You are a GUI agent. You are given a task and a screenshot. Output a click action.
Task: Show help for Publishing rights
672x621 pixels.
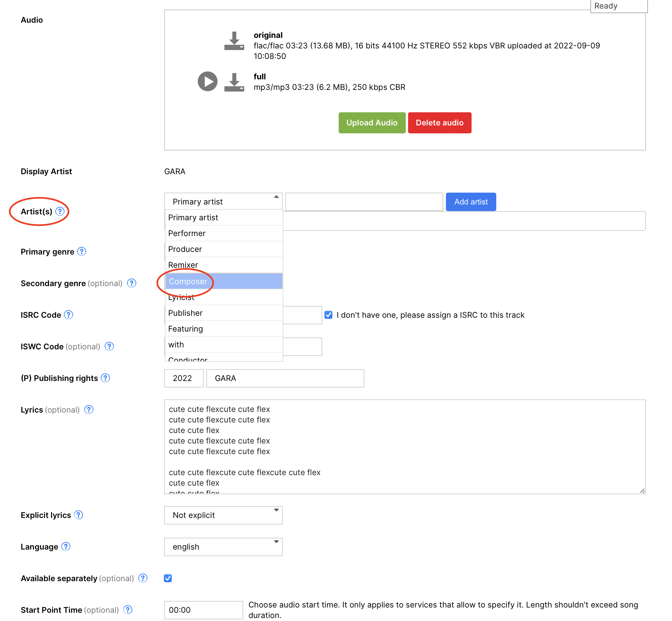[x=105, y=378]
